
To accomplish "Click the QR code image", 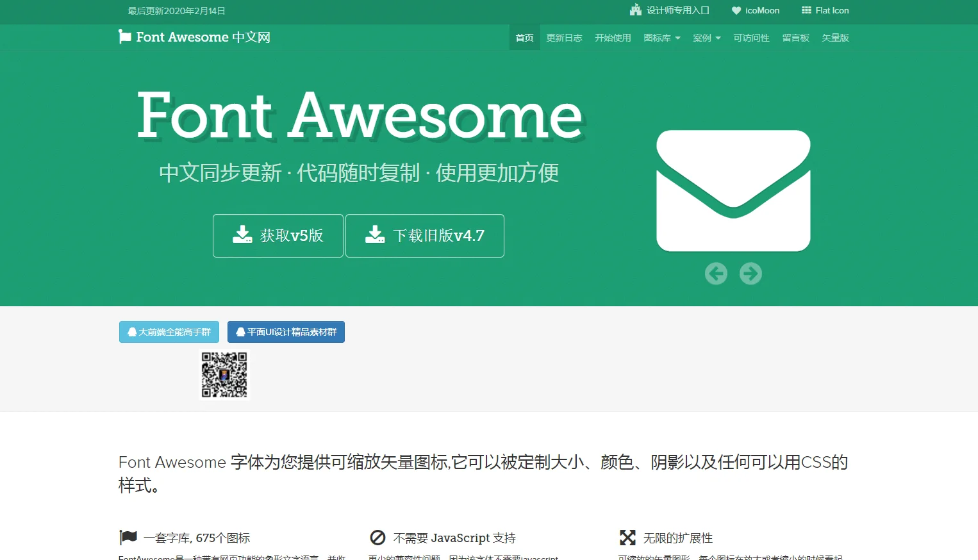I will (x=224, y=375).
